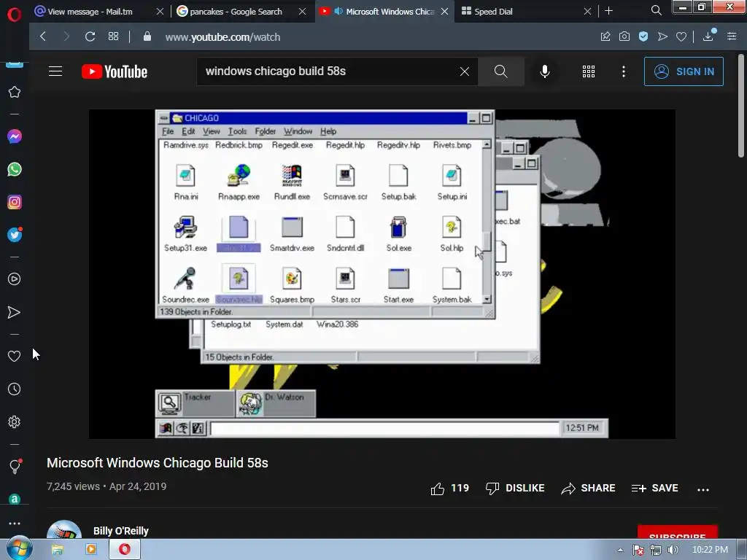The height and width of the screenshot is (560, 747).
Task: Click the system tray clock 10:22 PM
Action: pyautogui.click(x=710, y=550)
